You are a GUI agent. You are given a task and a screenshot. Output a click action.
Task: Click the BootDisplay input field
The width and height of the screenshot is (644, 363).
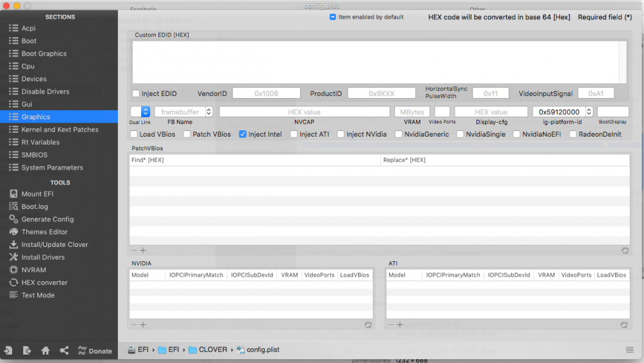pos(613,112)
